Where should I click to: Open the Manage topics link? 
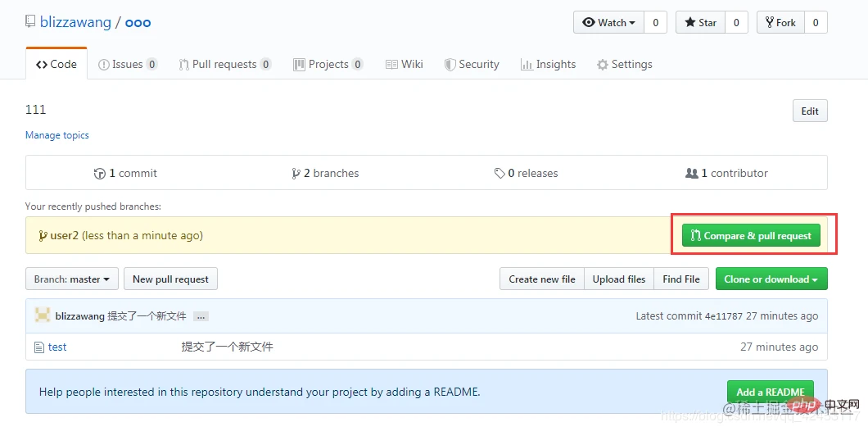(57, 135)
